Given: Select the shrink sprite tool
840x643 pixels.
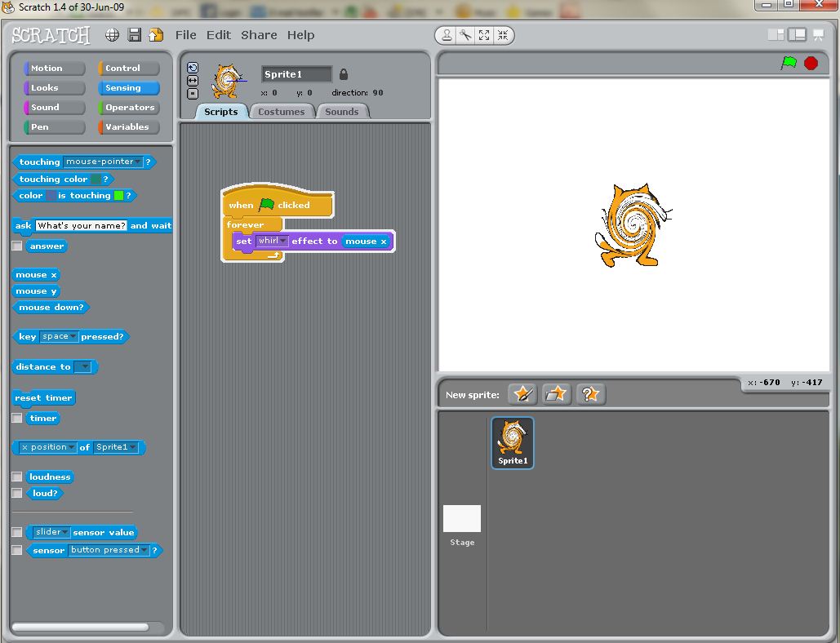Looking at the screenshot, I should click(x=503, y=35).
